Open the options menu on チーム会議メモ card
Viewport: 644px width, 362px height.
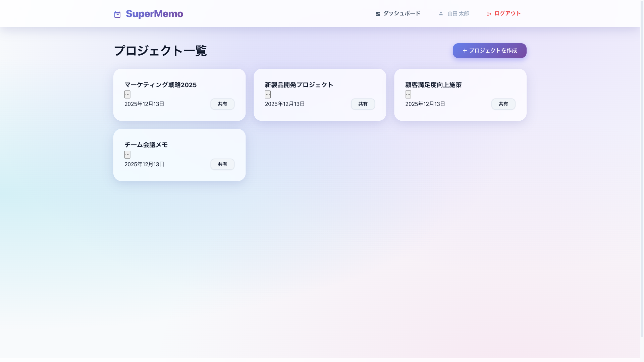pyautogui.click(x=127, y=155)
